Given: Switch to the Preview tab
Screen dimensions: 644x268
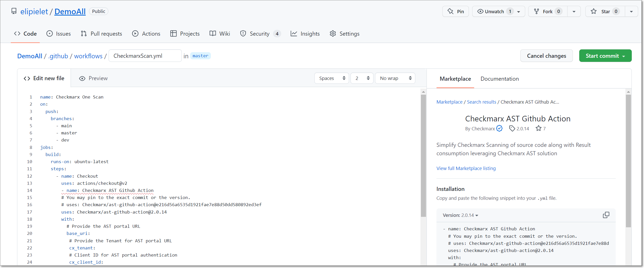Looking at the screenshot, I should click(93, 78).
